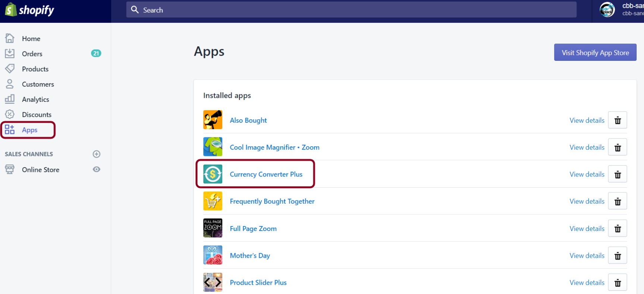Open the Mother's Day app link
Viewport: 644px width, 294px height.
(x=250, y=256)
